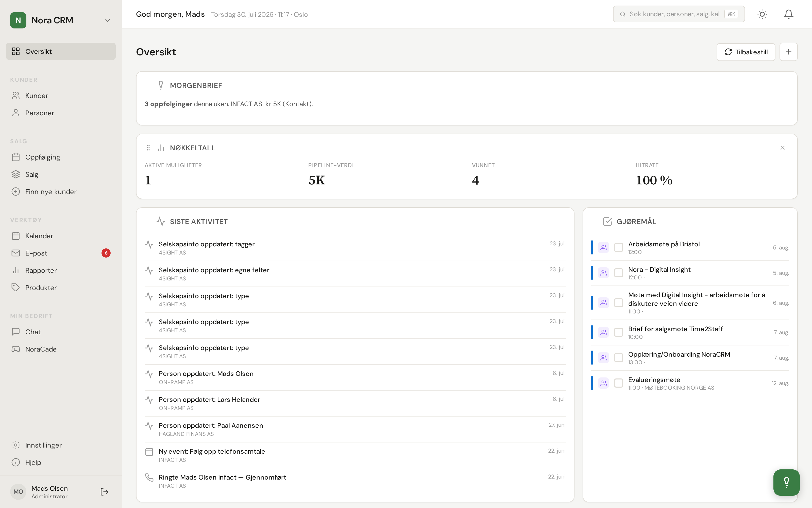Viewport: 812px width, 508px height.
Task: Click the Møte med Digital Insight task title
Action: [697, 299]
